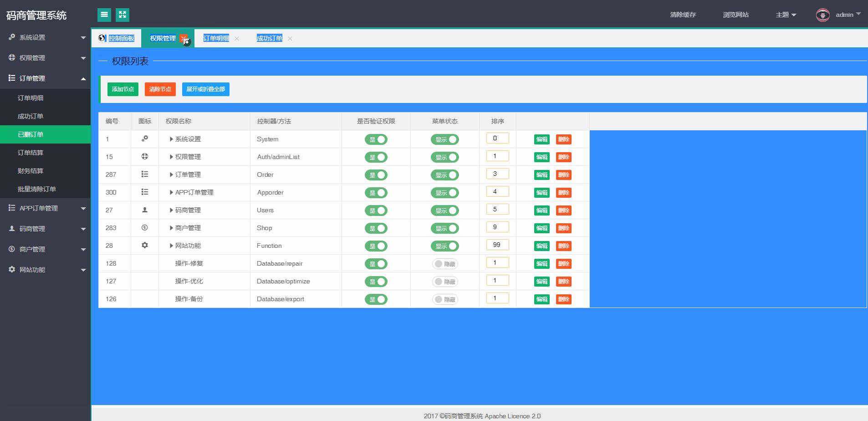
Task: Click 展开或折叠全部 button
Action: point(206,89)
